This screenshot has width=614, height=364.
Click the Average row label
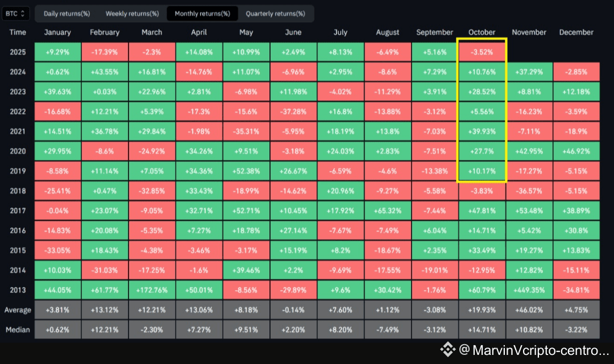18,310
